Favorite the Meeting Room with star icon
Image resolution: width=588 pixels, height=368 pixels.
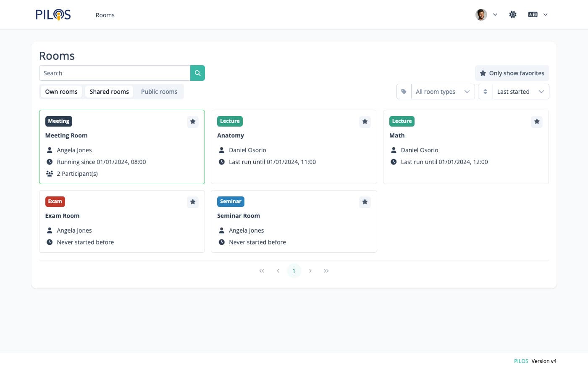click(193, 122)
